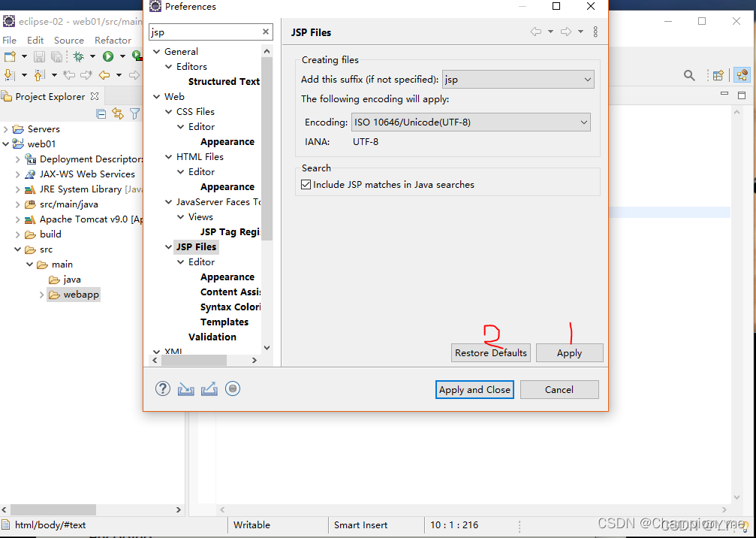Open the dropdown next to Run button
This screenshot has height=538, width=756.
(122, 56)
